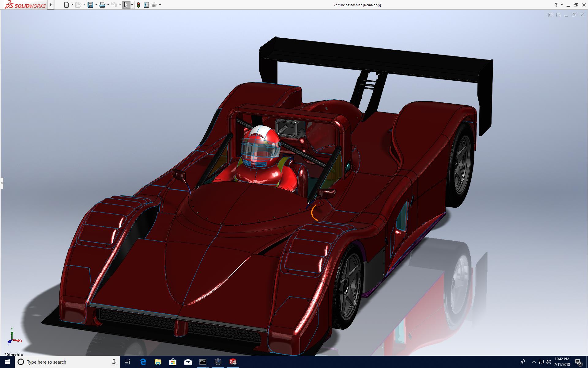Expand SolidWorks menu with the logo arrow
588x368 pixels.
(x=51, y=5)
